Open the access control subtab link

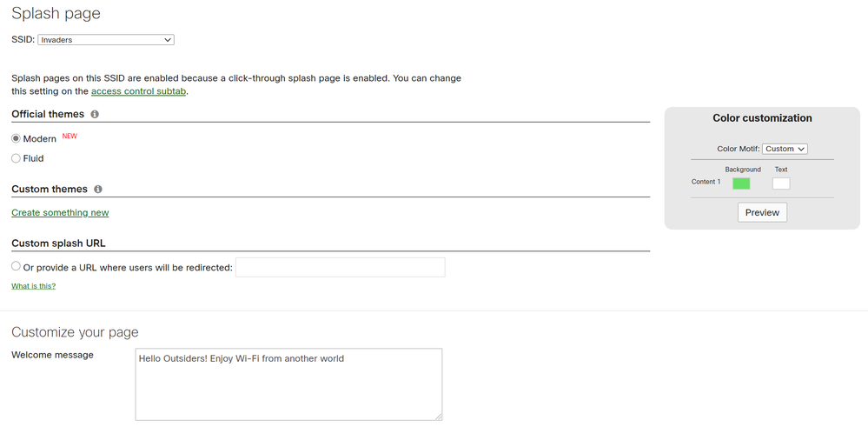pos(138,91)
